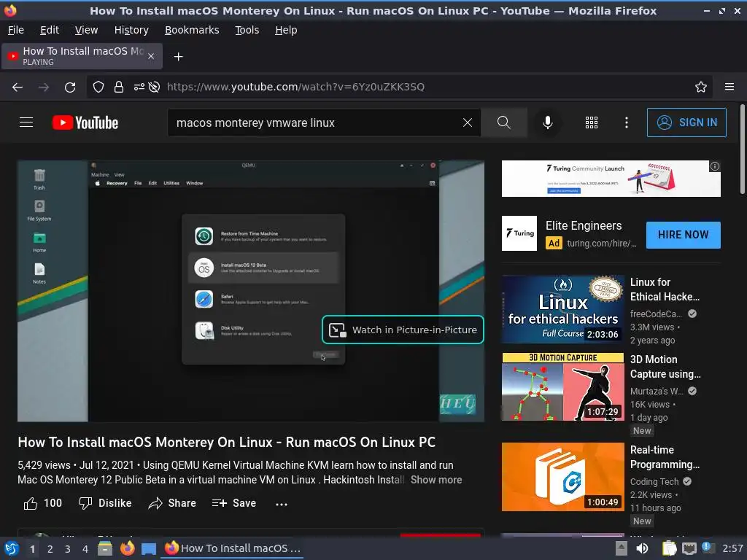The width and height of the screenshot is (747, 560).
Task: Clear the YouTube search box text
Action: [468, 122]
